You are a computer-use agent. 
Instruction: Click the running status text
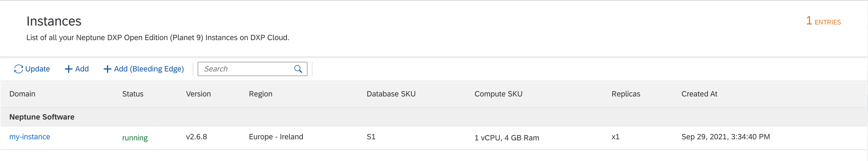(135, 138)
